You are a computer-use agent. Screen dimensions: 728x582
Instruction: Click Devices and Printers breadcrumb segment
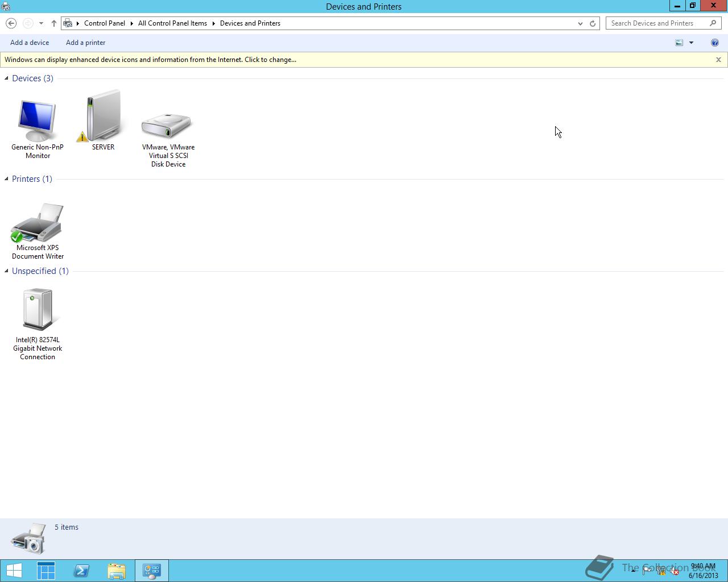point(250,23)
